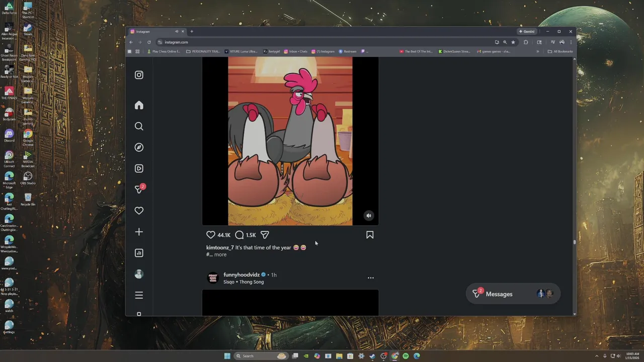
Task: Open Inbox • Chats bookmark
Action: tap(296, 51)
